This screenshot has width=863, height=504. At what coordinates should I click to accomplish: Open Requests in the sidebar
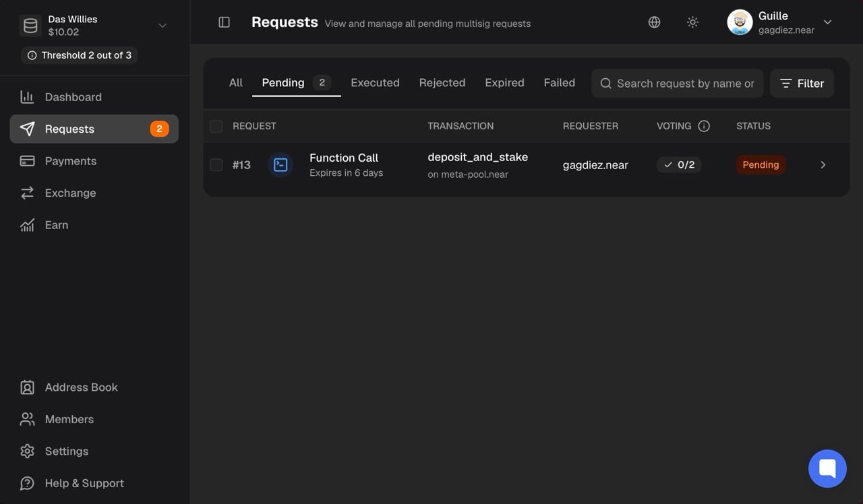pyautogui.click(x=94, y=129)
